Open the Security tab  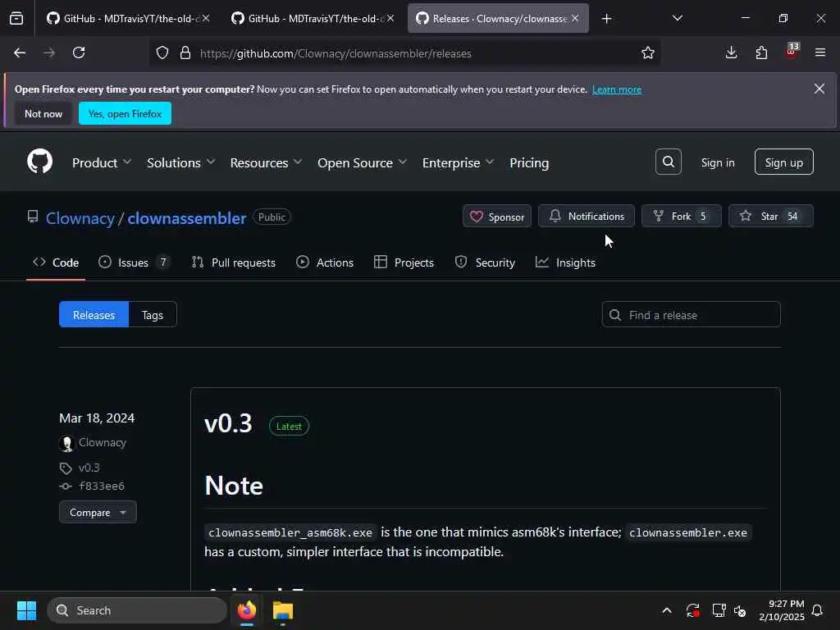pos(485,262)
